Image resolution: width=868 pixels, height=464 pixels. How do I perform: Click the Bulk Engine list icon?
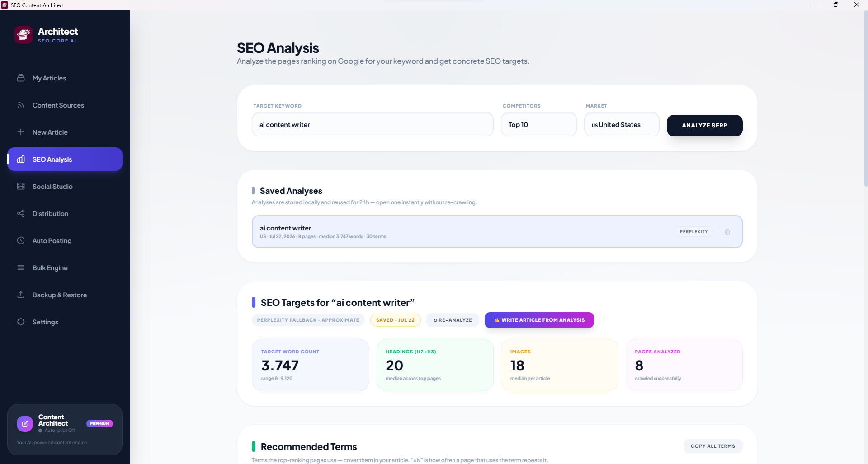(x=21, y=267)
